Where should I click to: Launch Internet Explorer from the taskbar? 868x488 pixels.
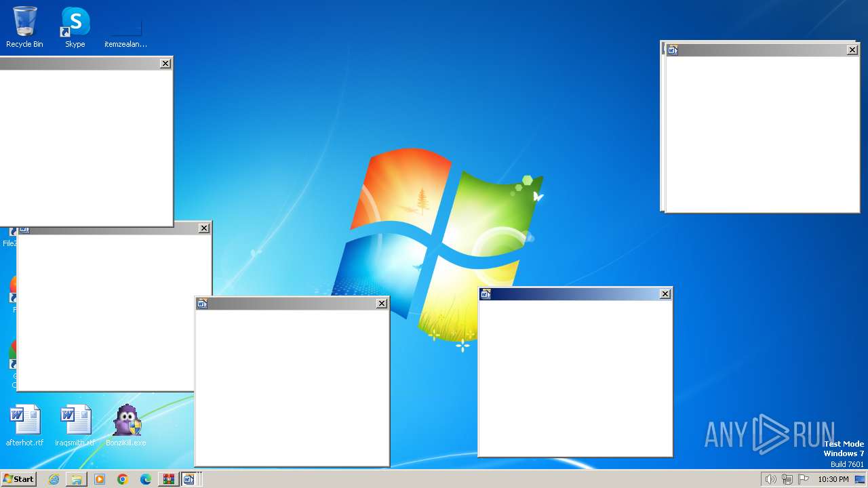point(54,479)
